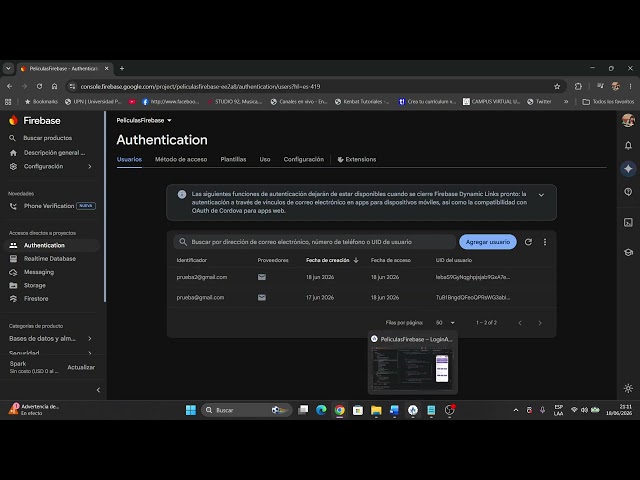Go to previous page of users
Screen dimensions: 640x480
pyautogui.click(x=520, y=323)
